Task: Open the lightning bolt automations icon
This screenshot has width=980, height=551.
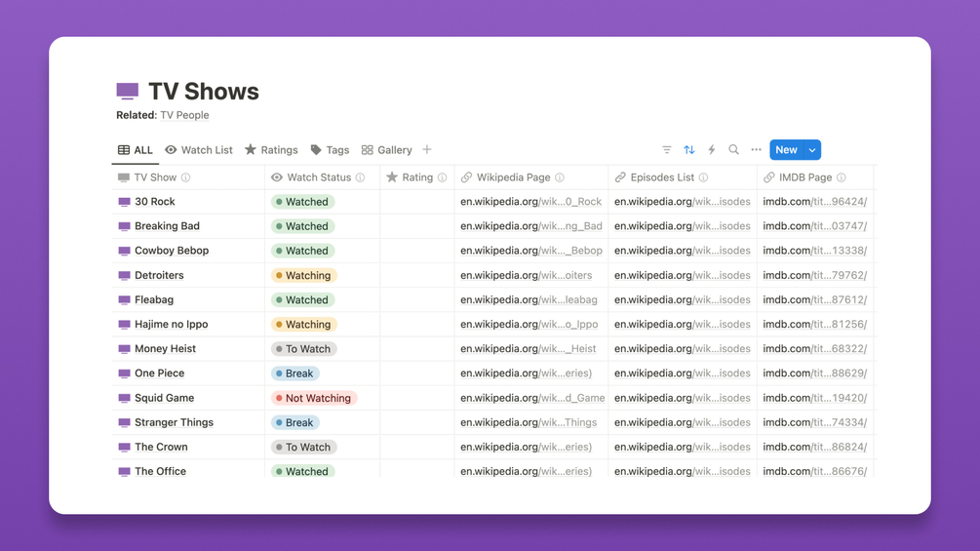Action: tap(711, 150)
